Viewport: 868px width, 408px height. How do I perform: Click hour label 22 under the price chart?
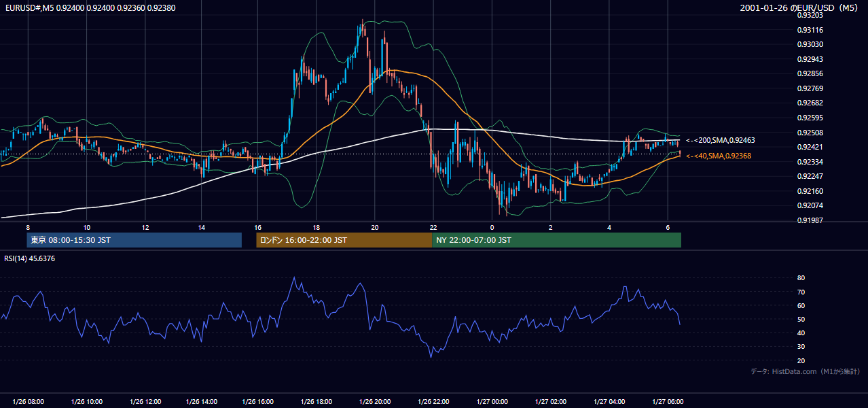tap(433, 226)
